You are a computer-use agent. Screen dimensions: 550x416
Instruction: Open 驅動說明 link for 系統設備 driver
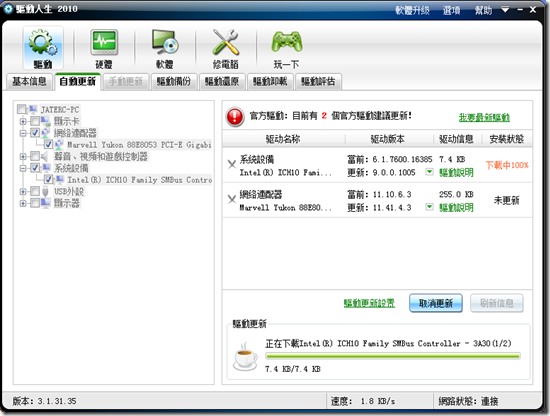point(456,172)
